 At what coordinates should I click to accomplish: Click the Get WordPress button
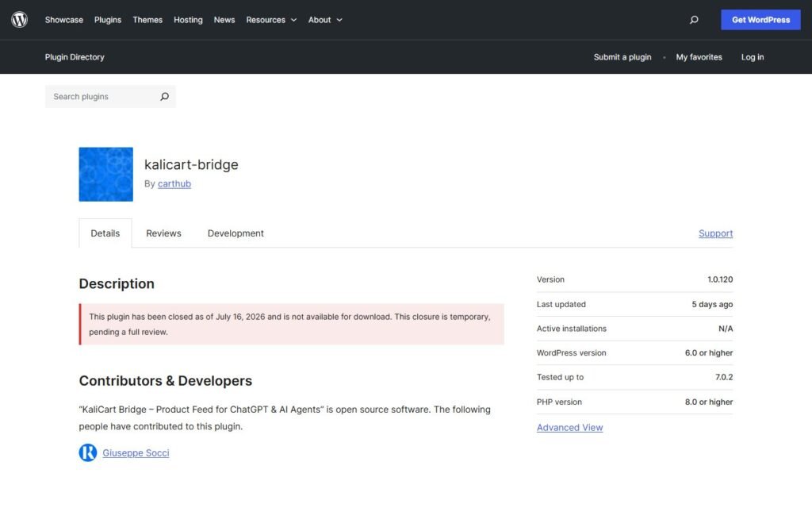(x=760, y=20)
